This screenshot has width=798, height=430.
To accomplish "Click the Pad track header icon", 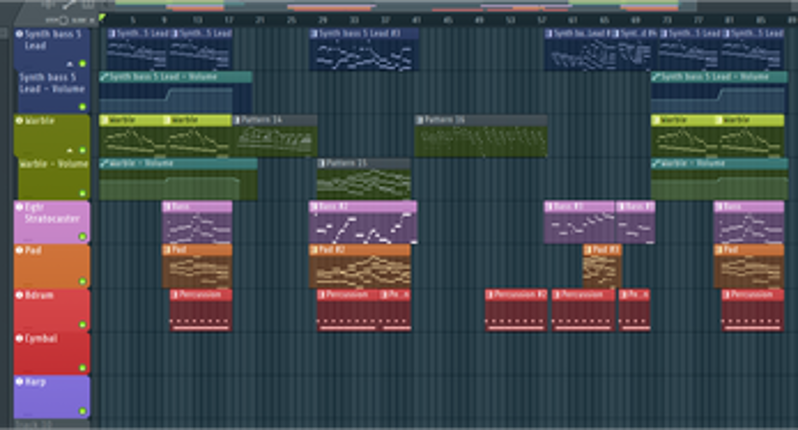I will 19,250.
